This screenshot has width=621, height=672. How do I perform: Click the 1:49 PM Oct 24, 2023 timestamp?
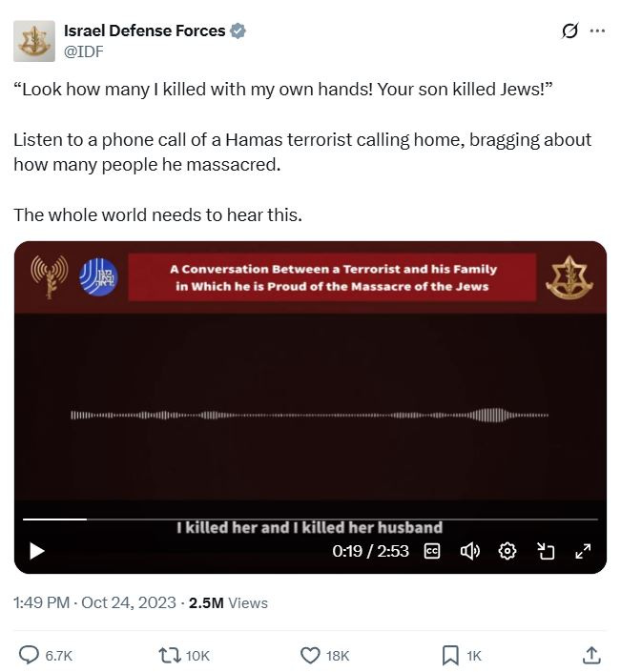coord(94,603)
